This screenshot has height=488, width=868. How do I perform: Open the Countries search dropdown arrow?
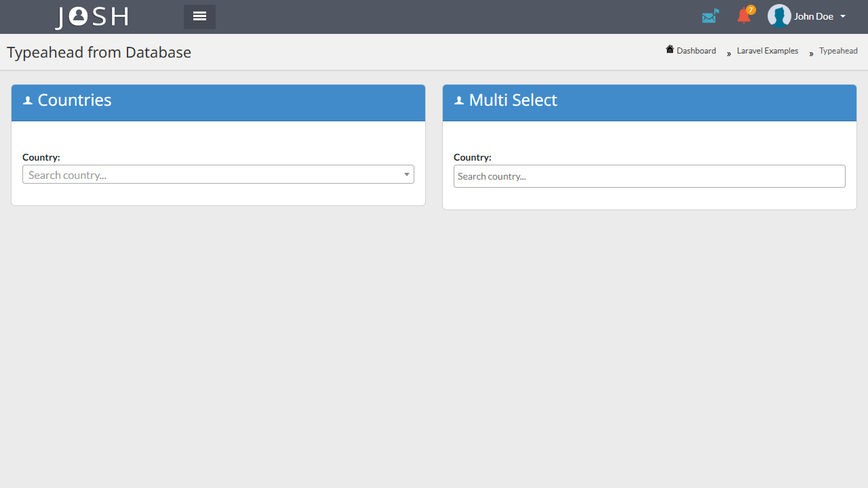(406, 174)
